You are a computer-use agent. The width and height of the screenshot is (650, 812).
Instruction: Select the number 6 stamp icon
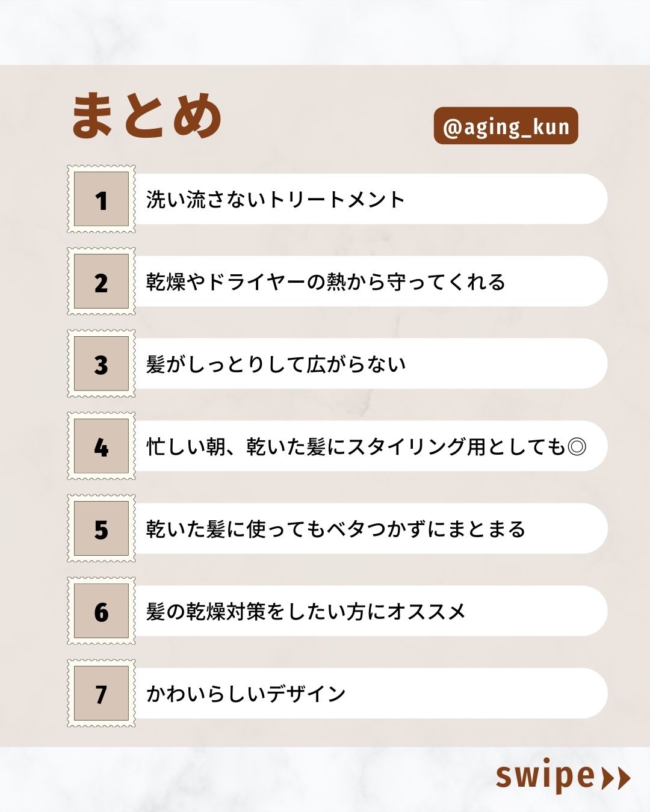click(101, 611)
